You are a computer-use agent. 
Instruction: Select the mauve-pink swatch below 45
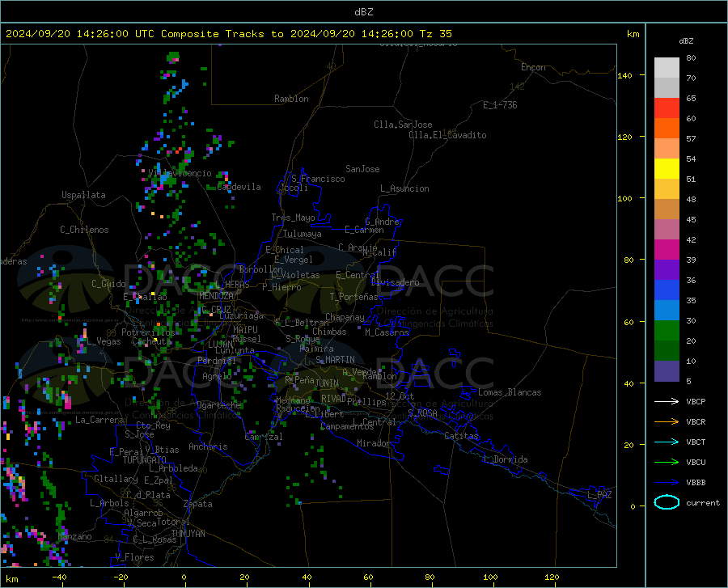coord(667,230)
